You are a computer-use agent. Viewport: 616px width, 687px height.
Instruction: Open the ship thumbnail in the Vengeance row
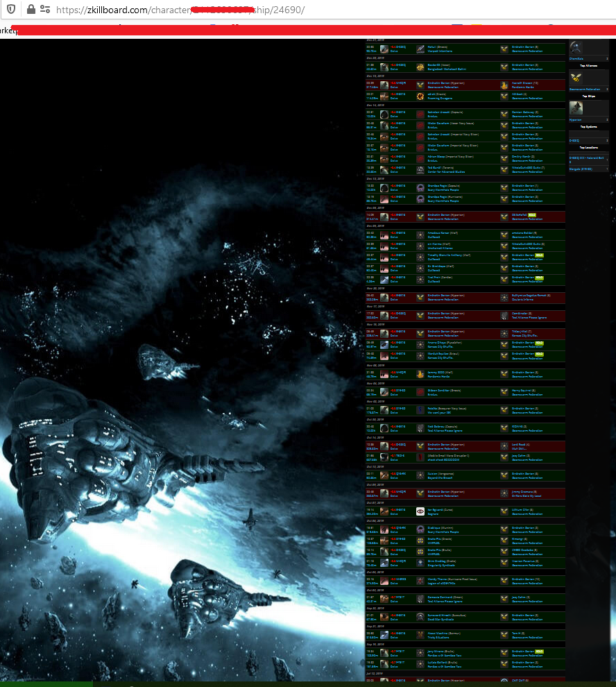(384, 475)
